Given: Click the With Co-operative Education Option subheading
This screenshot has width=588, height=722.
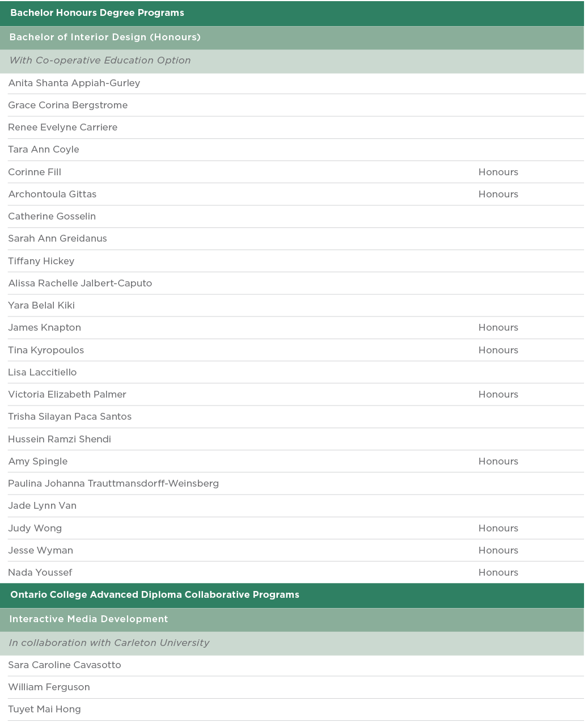Looking at the screenshot, I should pos(100,60).
